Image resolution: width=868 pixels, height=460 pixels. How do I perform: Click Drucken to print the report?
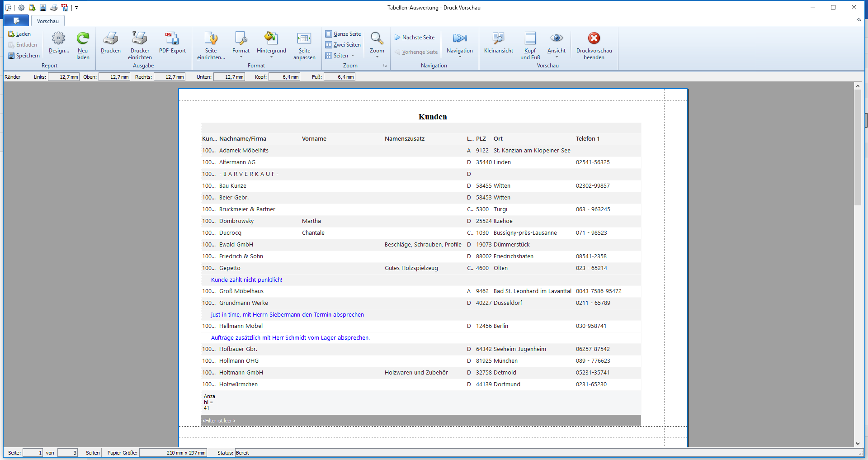click(111, 43)
